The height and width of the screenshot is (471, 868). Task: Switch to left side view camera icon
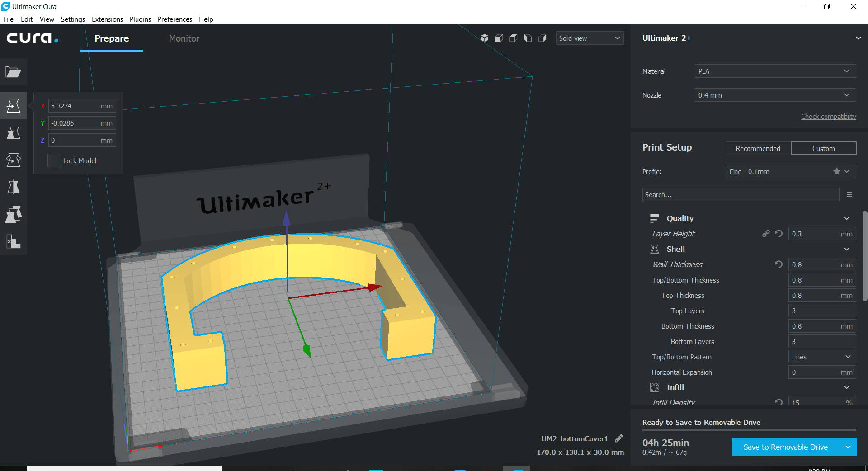528,38
